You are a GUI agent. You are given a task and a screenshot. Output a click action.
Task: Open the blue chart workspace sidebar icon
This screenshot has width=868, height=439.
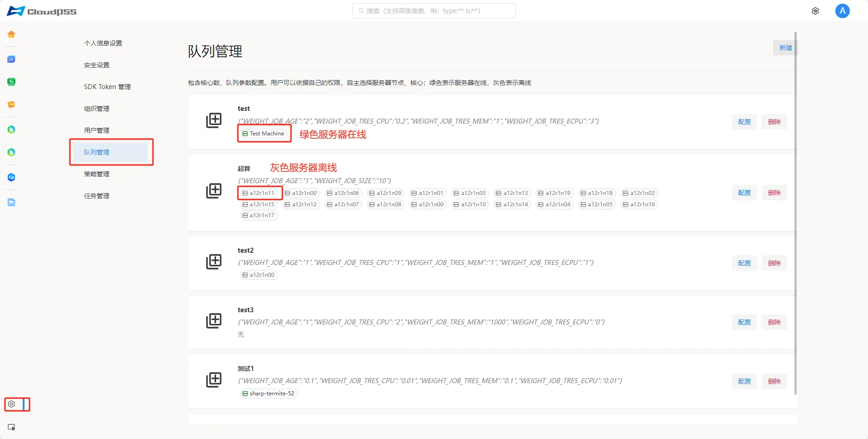[11, 59]
